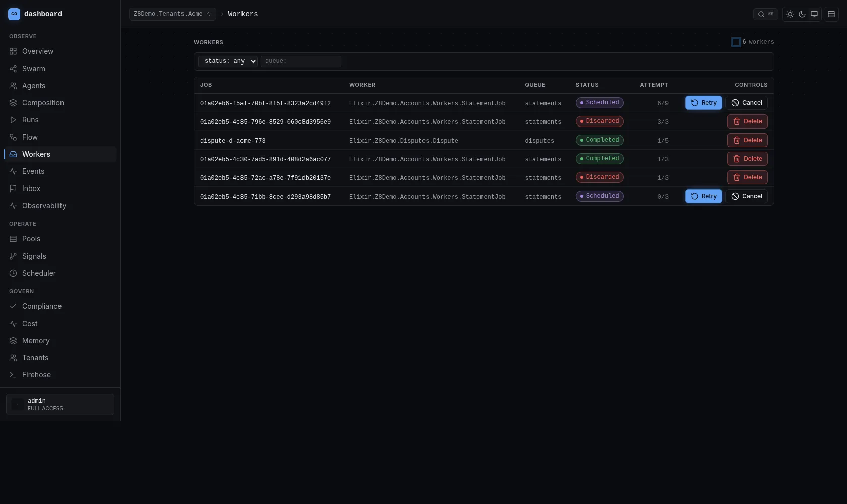Screen dimensions: 847x504
Task: Navigate to Composition
Action: (x=60, y=103)
